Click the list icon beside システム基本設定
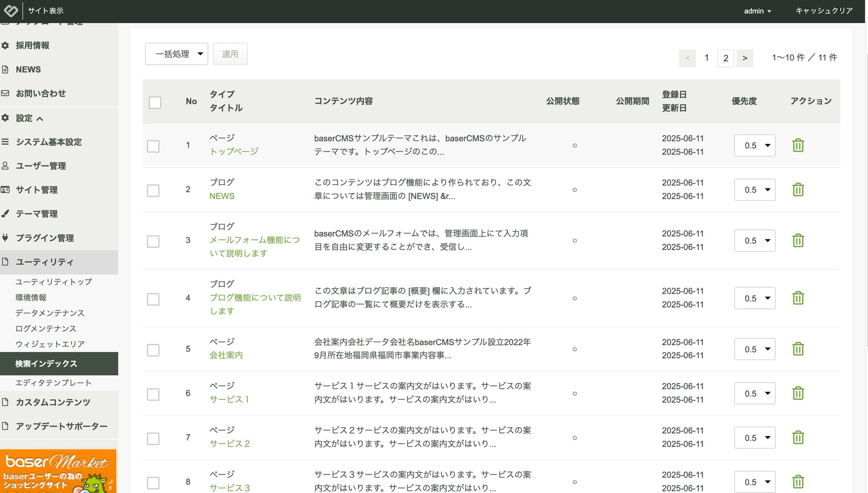The height and width of the screenshot is (493, 868). click(5, 142)
